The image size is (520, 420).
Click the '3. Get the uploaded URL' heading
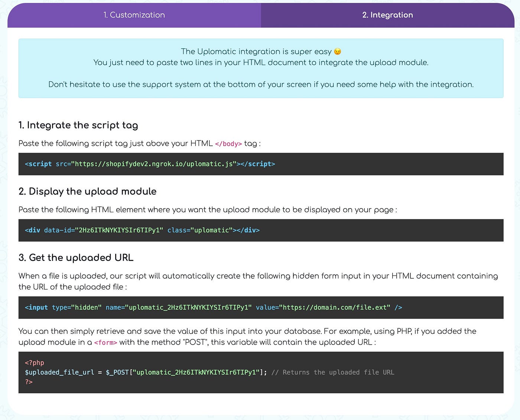pos(76,258)
